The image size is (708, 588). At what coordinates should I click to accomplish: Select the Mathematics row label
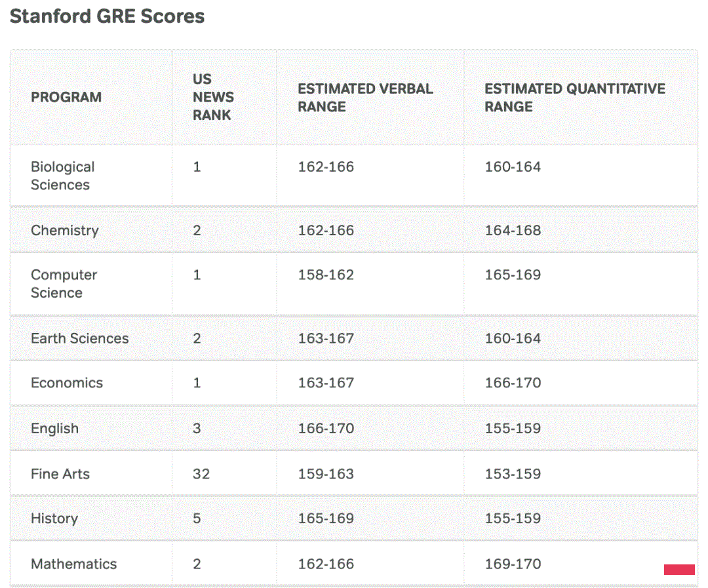73,564
